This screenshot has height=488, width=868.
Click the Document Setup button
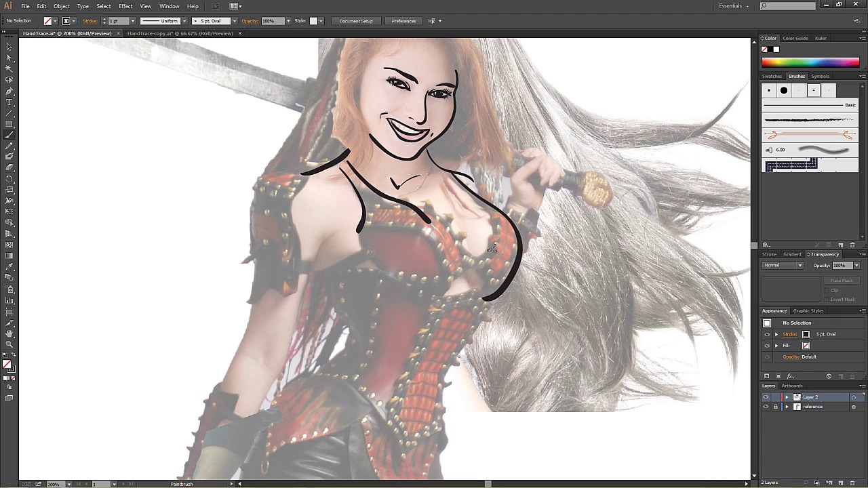tap(356, 21)
